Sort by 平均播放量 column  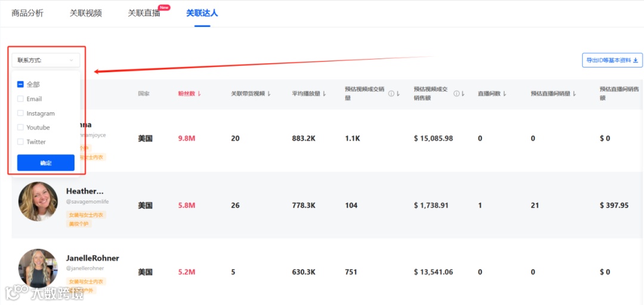click(x=309, y=94)
